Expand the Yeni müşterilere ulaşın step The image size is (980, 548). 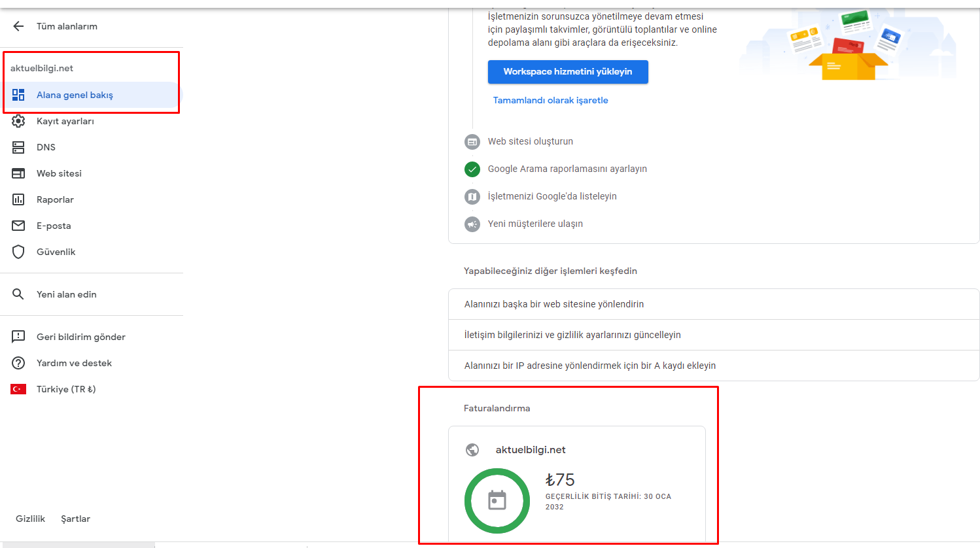click(535, 224)
